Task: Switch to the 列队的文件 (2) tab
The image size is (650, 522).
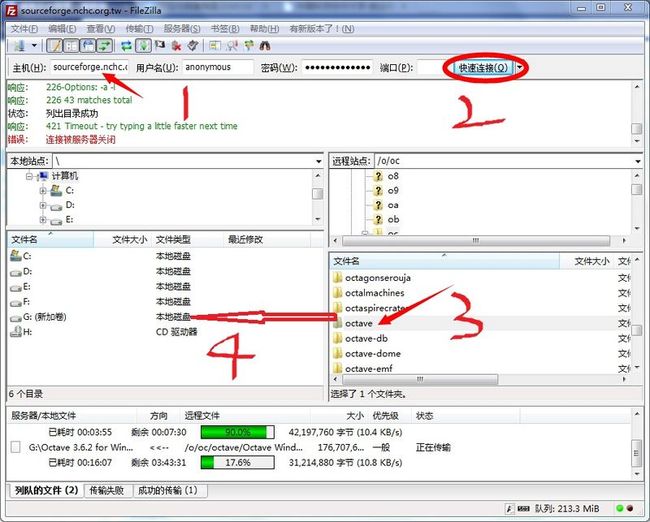Action: [46, 490]
